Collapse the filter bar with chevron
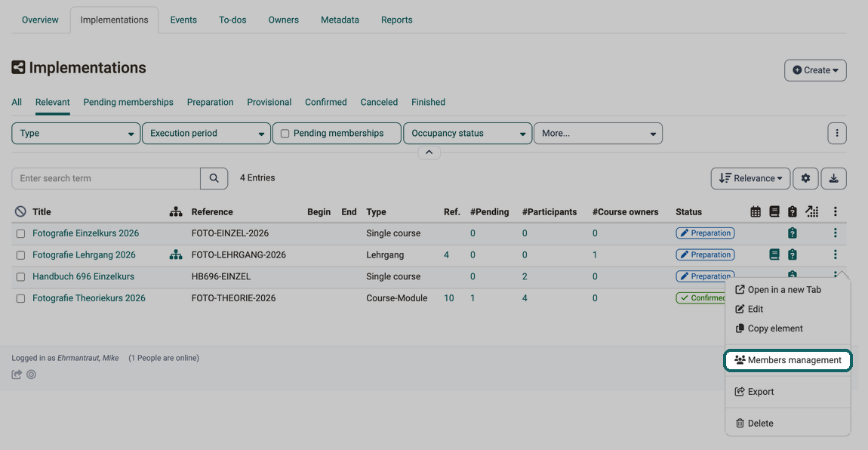 (x=429, y=153)
